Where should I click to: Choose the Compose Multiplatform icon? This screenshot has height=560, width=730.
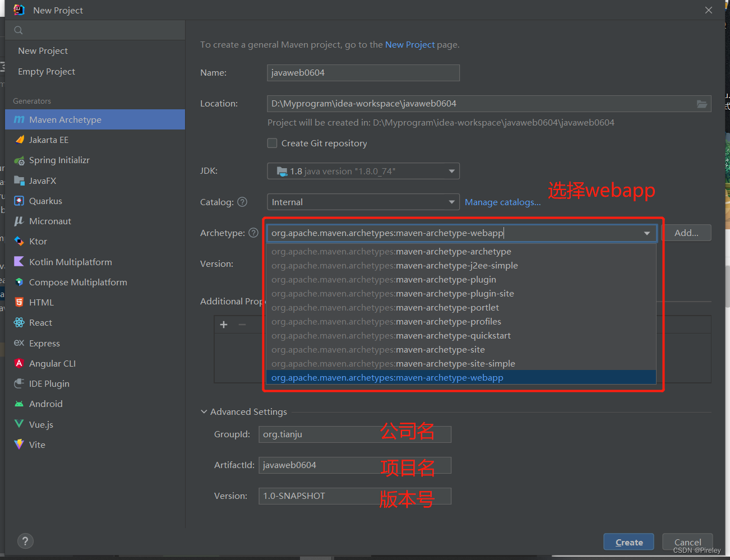(19, 282)
